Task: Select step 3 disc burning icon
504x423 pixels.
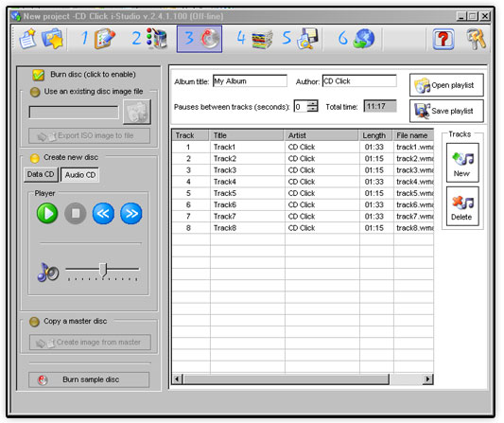Action: tap(200, 39)
